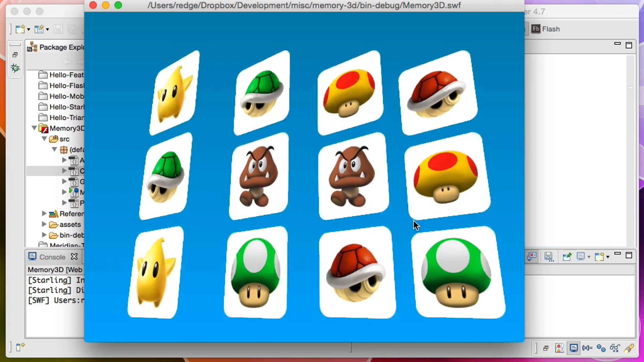644x362 pixels.
Task: Close the Console tab
Action: point(74,257)
